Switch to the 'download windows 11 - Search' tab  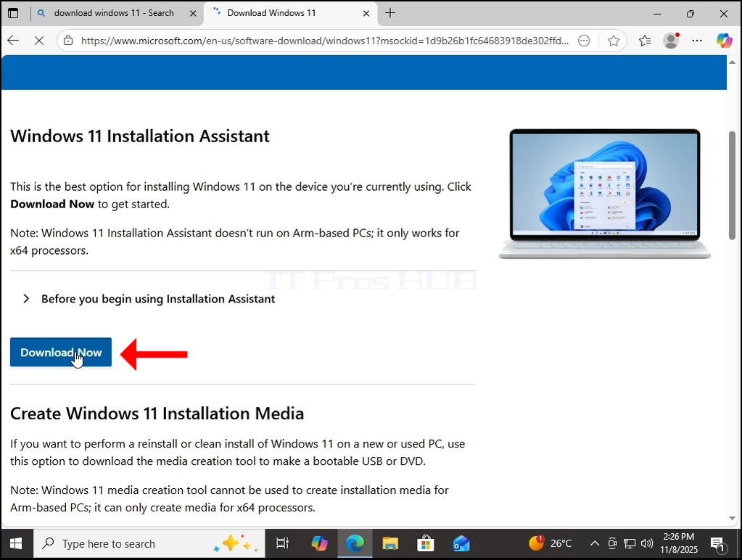click(x=114, y=13)
